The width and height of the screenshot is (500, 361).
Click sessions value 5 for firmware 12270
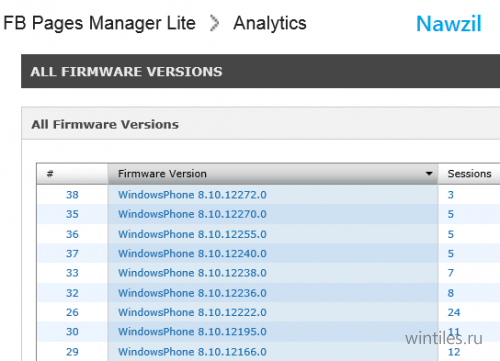click(451, 214)
